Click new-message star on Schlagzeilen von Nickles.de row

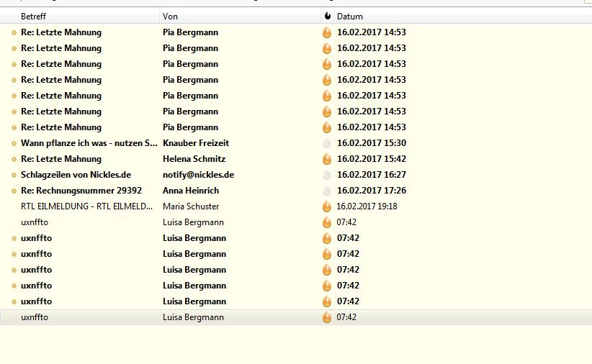pos(14,175)
